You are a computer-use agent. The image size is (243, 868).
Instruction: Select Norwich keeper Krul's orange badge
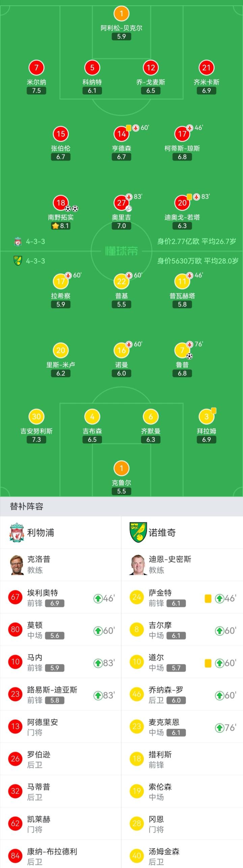(x=122, y=468)
